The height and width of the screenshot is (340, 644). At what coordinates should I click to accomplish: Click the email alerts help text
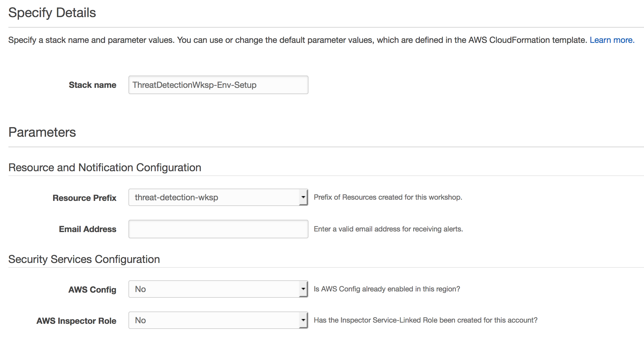tap(388, 229)
